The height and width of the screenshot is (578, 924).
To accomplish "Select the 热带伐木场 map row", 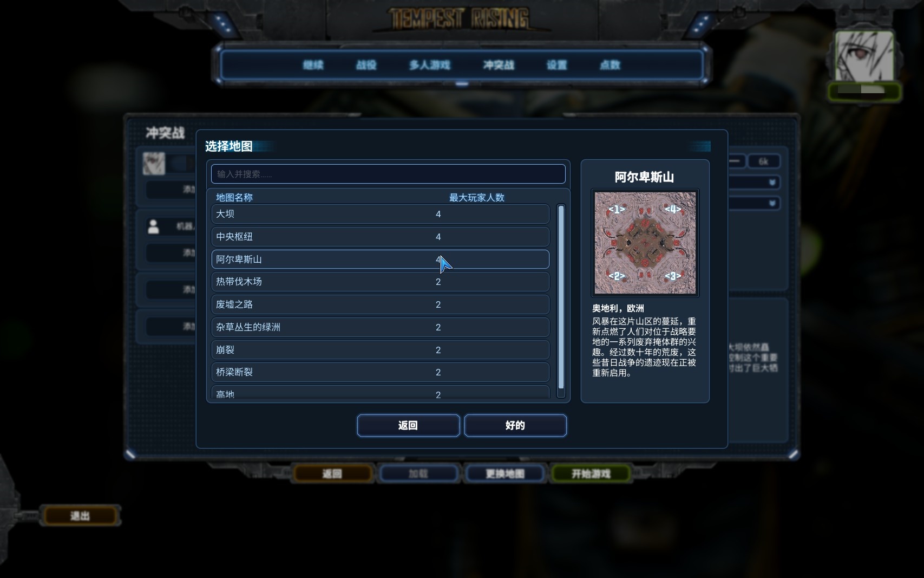I will click(x=380, y=282).
